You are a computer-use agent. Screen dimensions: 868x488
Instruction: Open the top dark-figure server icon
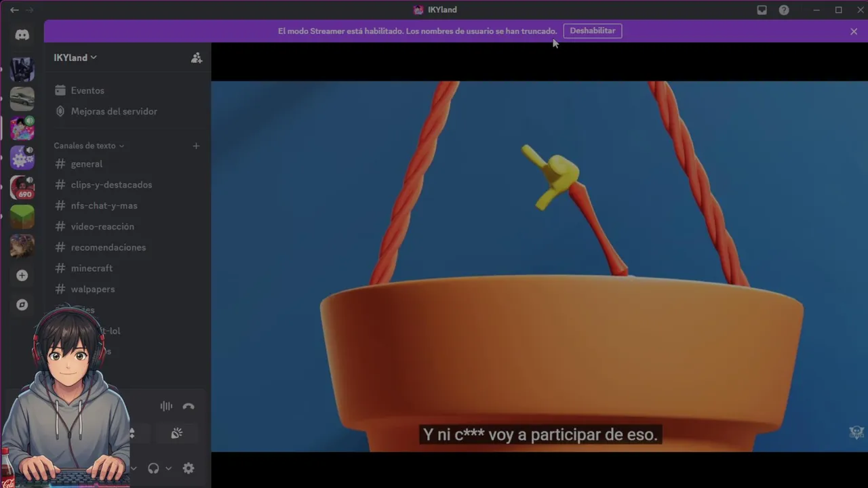22,70
